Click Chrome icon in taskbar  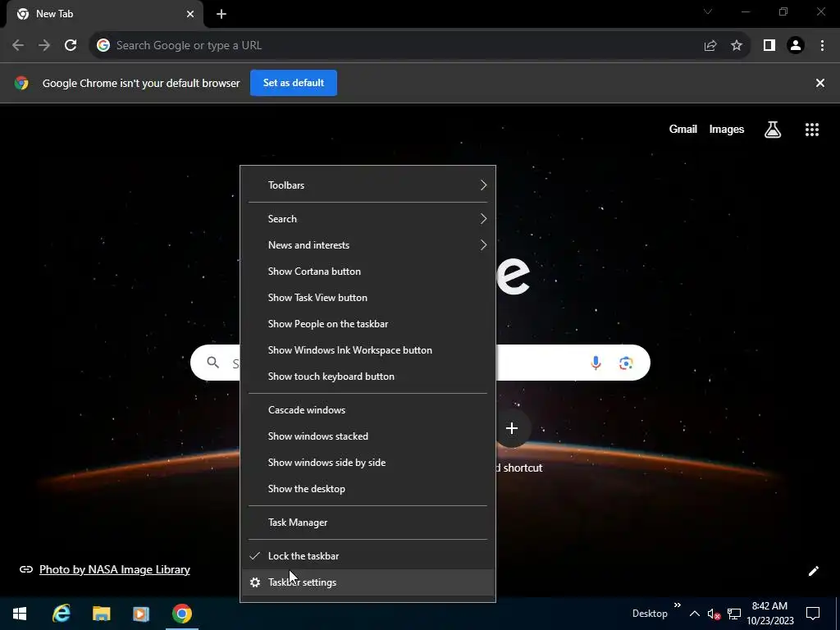pyautogui.click(x=181, y=614)
